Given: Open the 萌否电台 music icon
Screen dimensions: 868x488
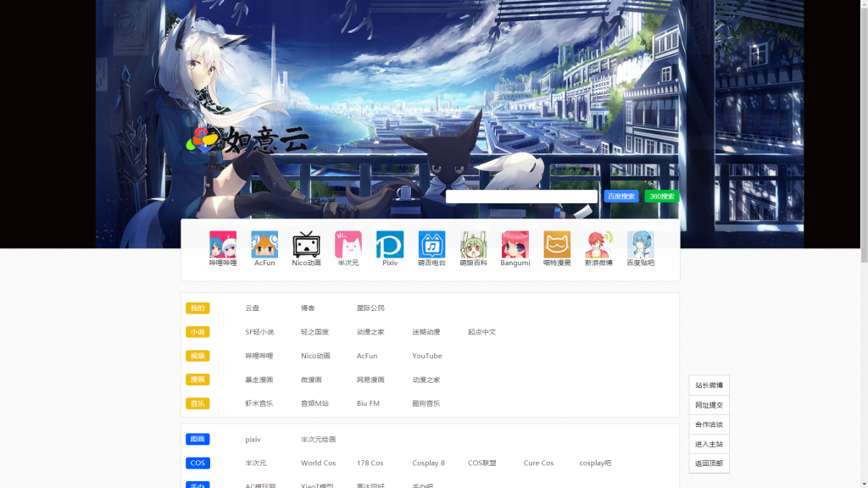Looking at the screenshot, I should coord(431,245).
